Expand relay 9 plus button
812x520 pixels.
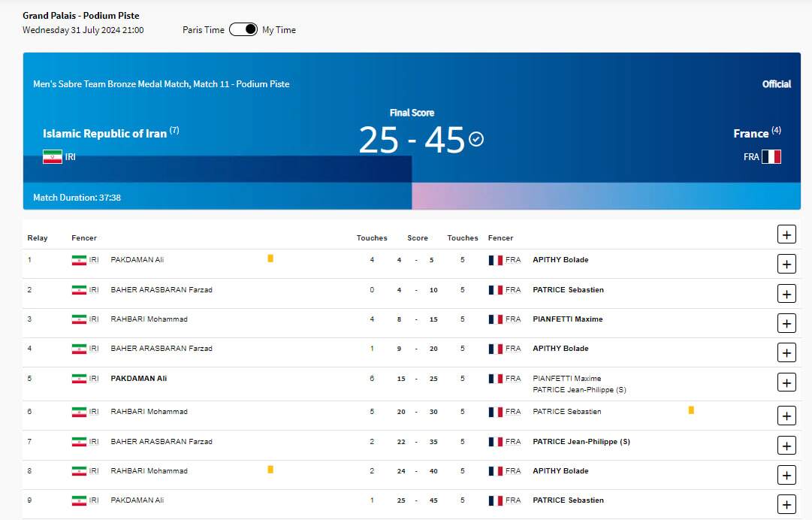[786, 504]
